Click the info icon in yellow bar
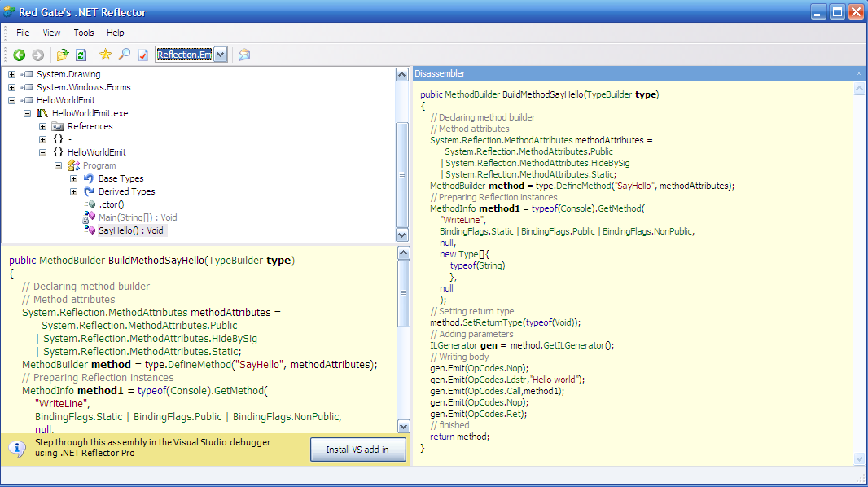Screen dimensions: 868x487 point(16,449)
